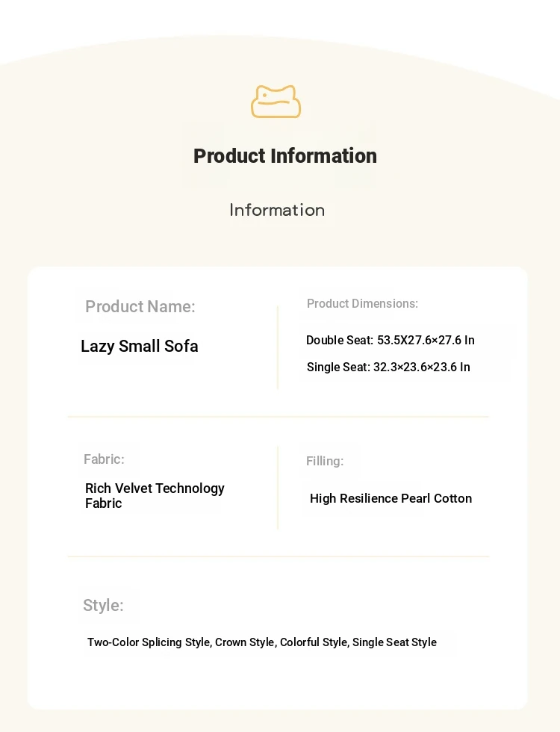Image resolution: width=560 pixels, height=732 pixels.
Task: Click the Product Name label
Action: point(140,306)
